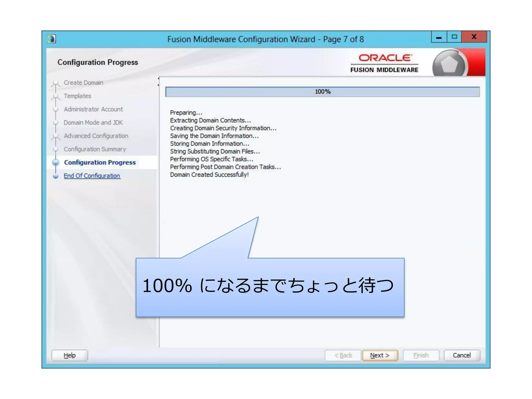Maximize the Configuration Wizard window
532x399 pixels.
pos(454,37)
